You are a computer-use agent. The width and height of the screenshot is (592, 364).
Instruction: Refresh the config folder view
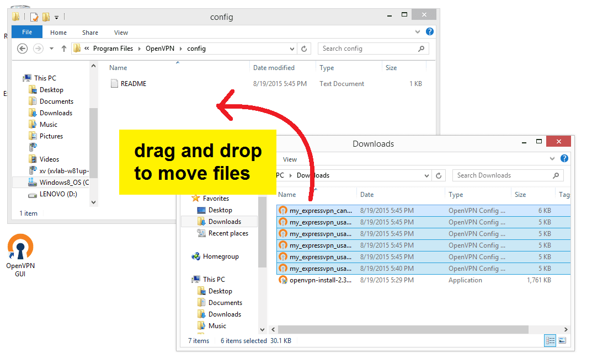pos(304,49)
